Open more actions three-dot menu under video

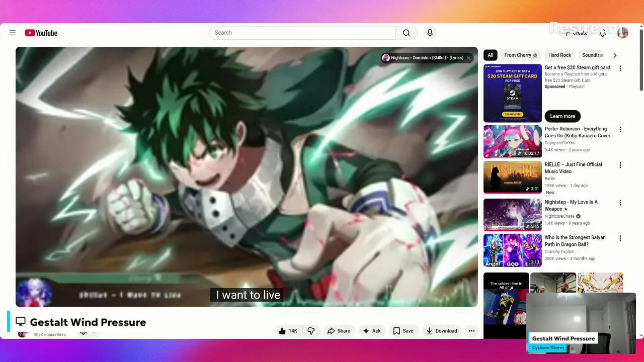click(x=471, y=331)
